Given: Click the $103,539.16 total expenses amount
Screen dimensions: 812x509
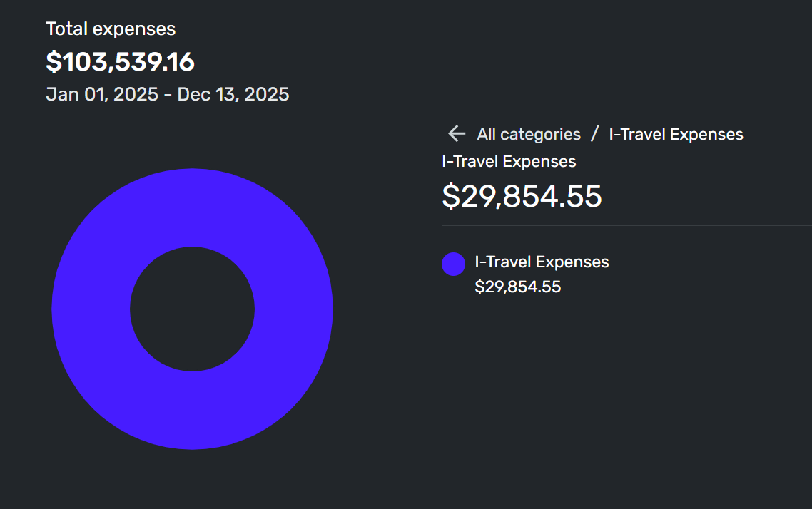Looking at the screenshot, I should [x=120, y=62].
